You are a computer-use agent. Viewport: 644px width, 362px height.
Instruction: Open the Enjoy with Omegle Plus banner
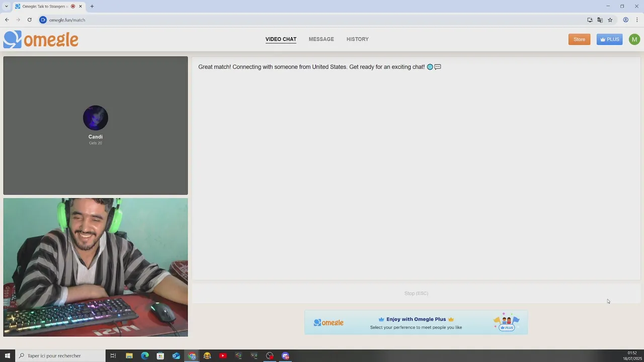pyautogui.click(x=416, y=323)
